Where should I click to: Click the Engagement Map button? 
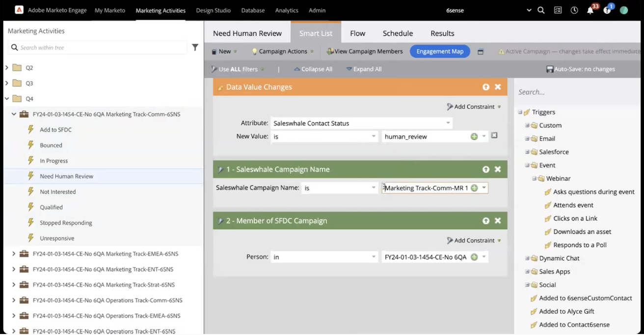point(440,52)
